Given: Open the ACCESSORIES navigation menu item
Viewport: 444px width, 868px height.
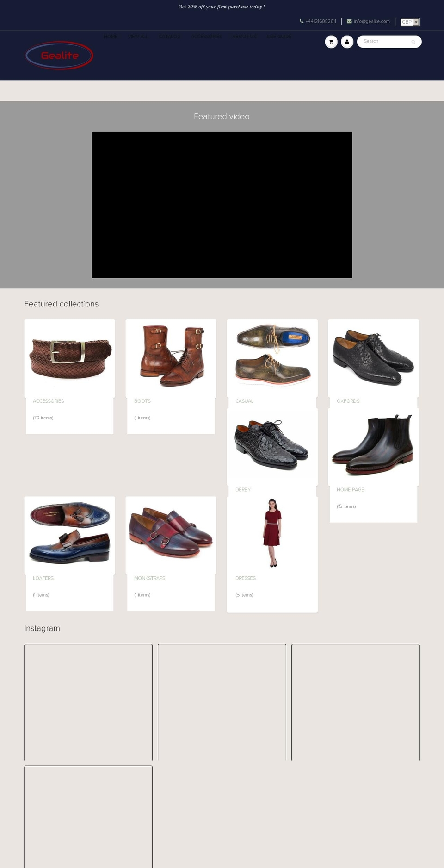Looking at the screenshot, I should point(206,37).
